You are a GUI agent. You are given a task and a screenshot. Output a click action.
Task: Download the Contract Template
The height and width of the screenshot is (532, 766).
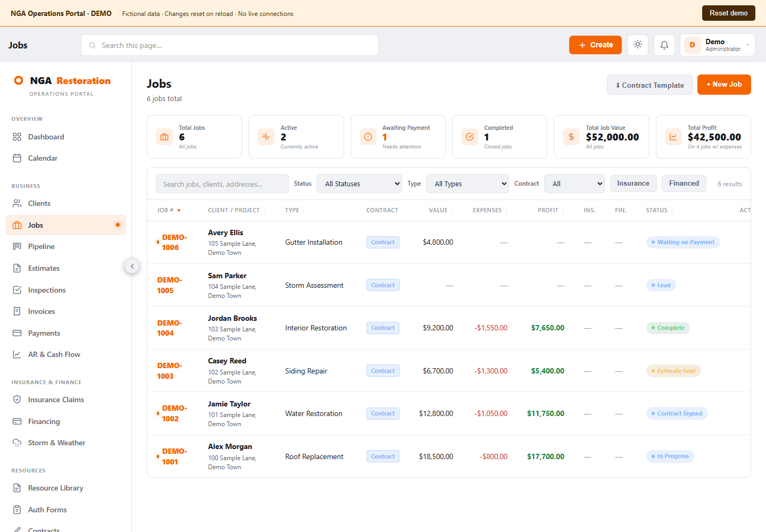point(650,85)
